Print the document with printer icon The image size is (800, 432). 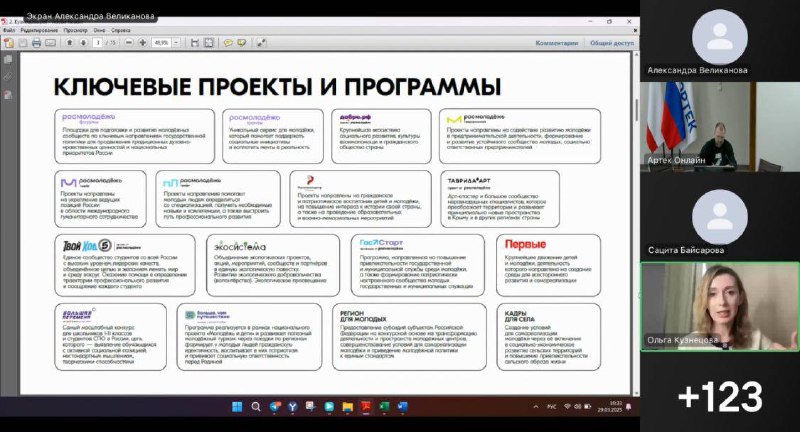click(x=36, y=43)
